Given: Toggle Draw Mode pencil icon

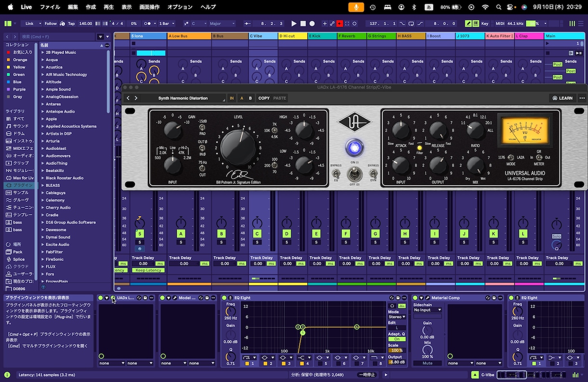Looking at the screenshot, I should click(468, 23).
